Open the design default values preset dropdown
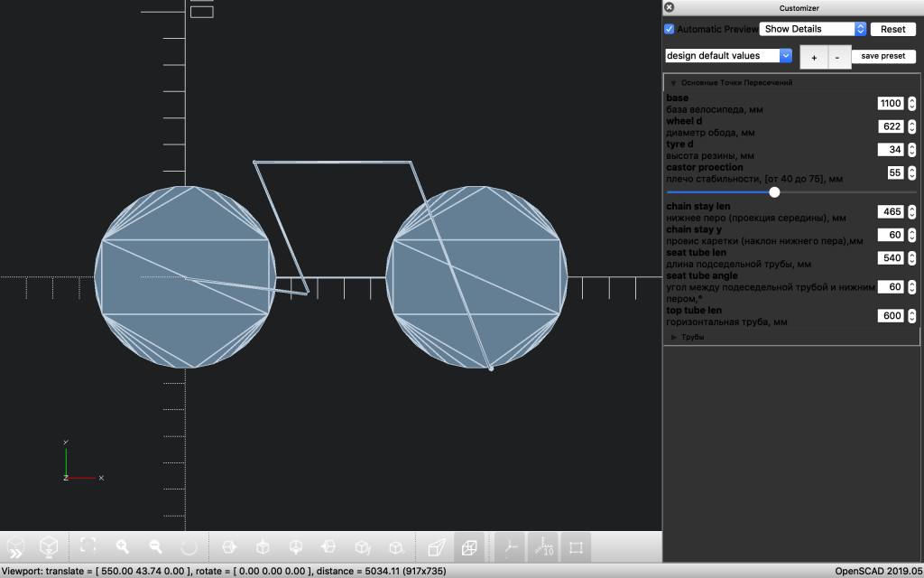The height and width of the screenshot is (578, 924). [728, 56]
